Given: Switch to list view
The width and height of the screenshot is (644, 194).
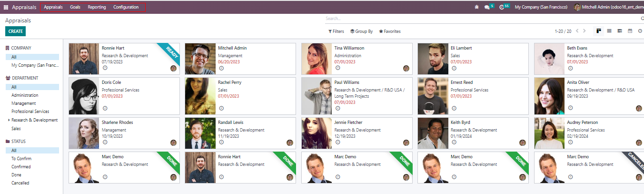Looking at the screenshot, I should click(x=609, y=31).
